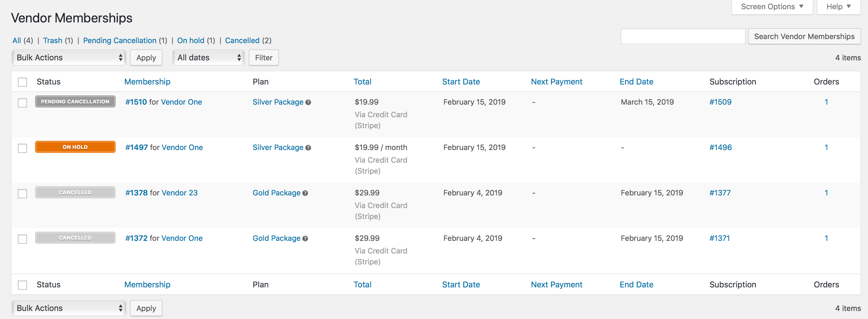Click Cancelled badge in #1378 row
Image resolution: width=868 pixels, height=319 pixels.
pyautogui.click(x=75, y=193)
